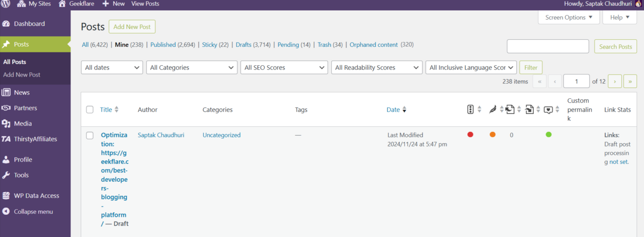This screenshot has width=644, height=237.
Task: Click the WordPress logo icon
Action: click(x=5, y=4)
